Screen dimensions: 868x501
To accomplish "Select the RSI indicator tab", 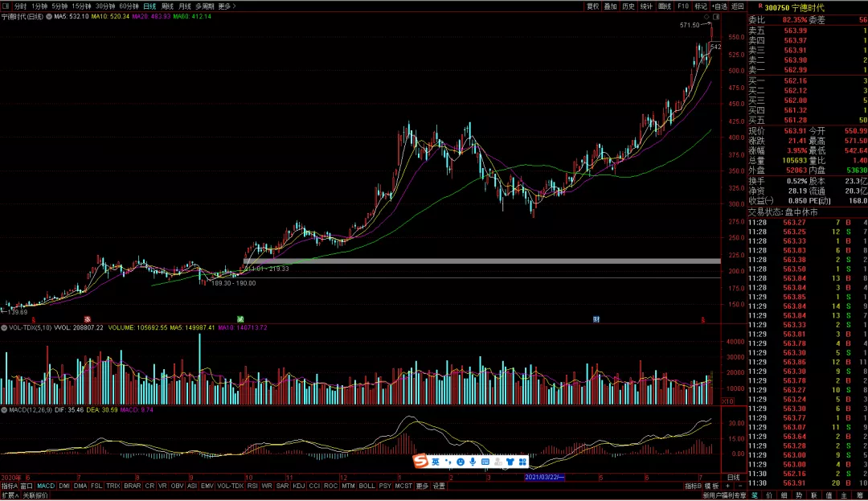I will point(252,486).
